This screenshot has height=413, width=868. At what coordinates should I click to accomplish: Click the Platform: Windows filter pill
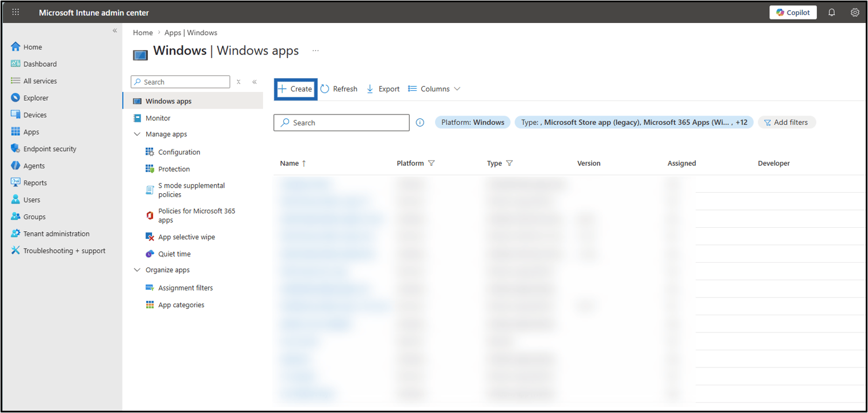point(473,123)
